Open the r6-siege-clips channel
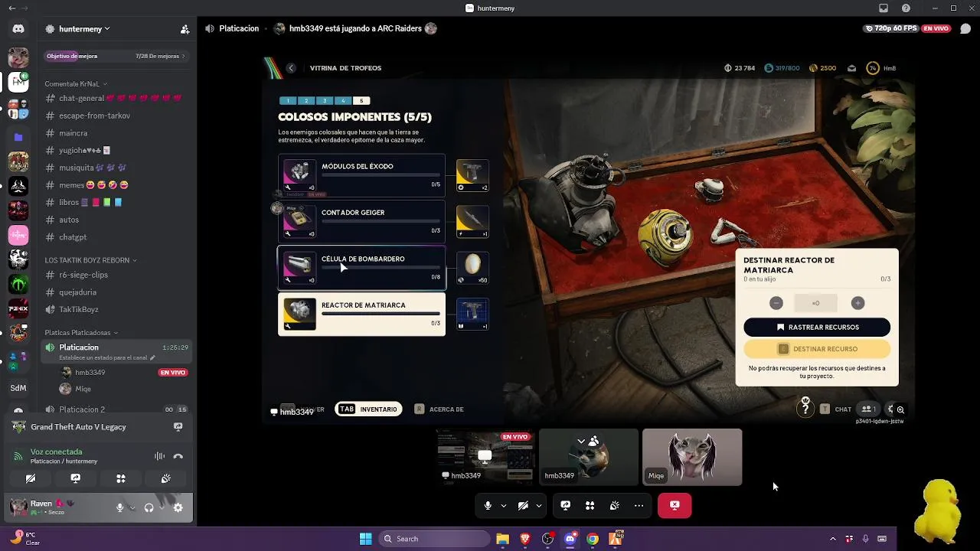Image resolution: width=980 pixels, height=551 pixels. coord(116,275)
